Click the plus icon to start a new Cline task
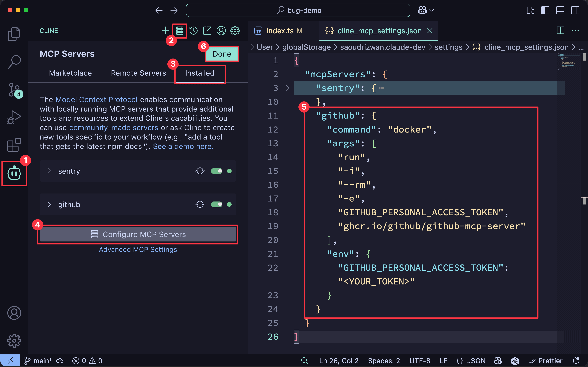 point(165,31)
